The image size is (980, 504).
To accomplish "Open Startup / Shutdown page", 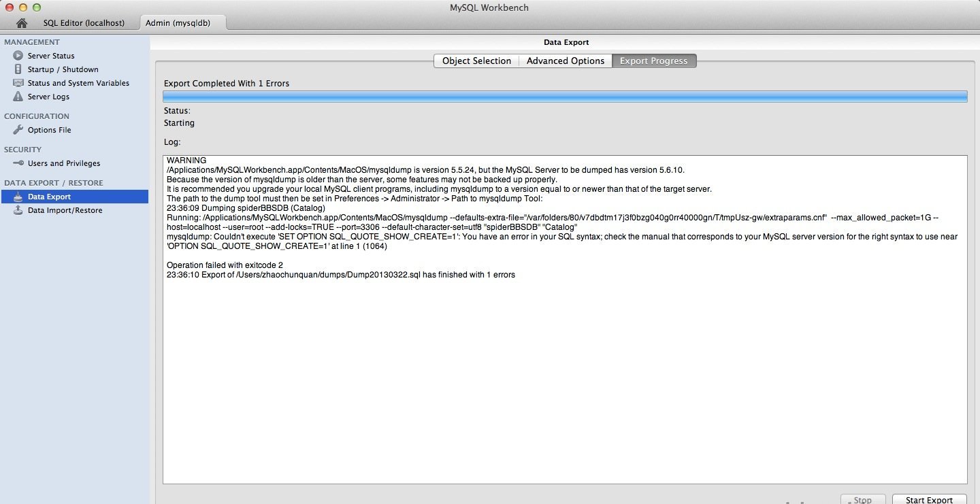I will tap(63, 69).
